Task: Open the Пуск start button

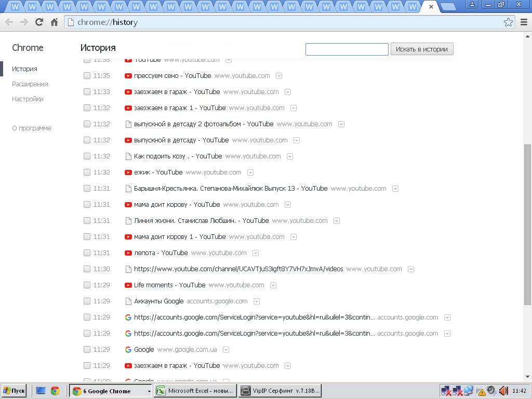Action: tap(14, 391)
